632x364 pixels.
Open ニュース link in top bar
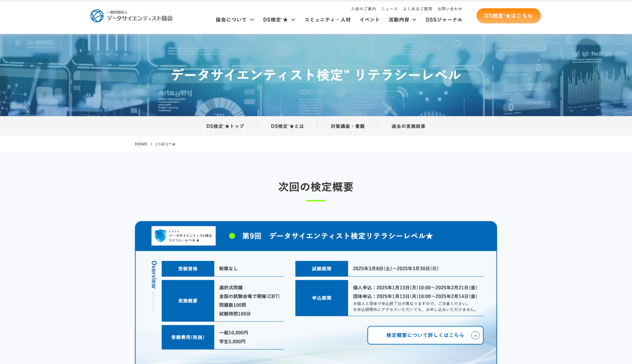point(389,9)
